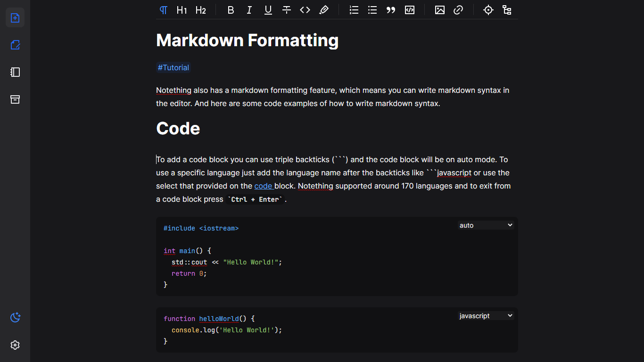
Task: Apply Heading 2 format
Action: tap(201, 10)
